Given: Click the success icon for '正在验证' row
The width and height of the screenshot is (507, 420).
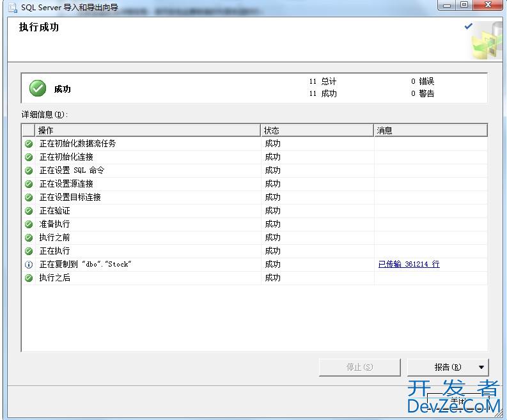Looking at the screenshot, I should [29, 211].
